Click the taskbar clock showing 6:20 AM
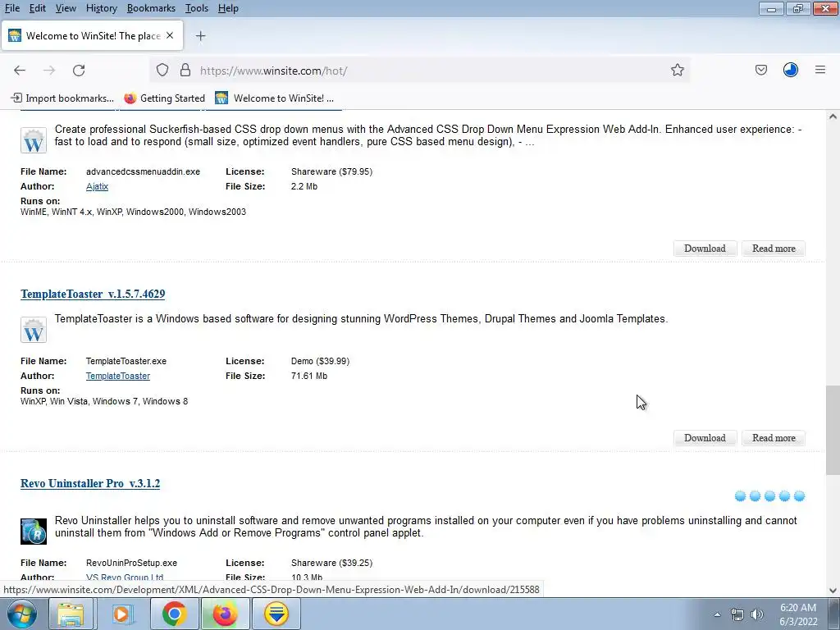Viewport: 840px width, 630px height. (797, 614)
